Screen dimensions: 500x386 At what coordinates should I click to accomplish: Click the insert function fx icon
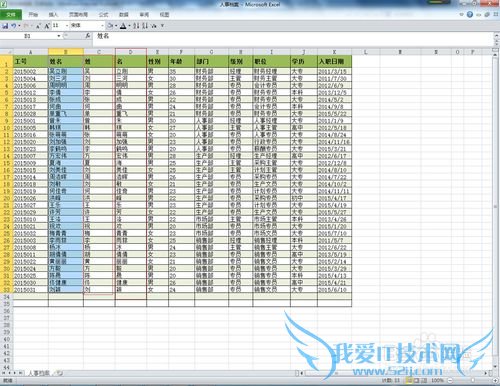tap(88, 36)
